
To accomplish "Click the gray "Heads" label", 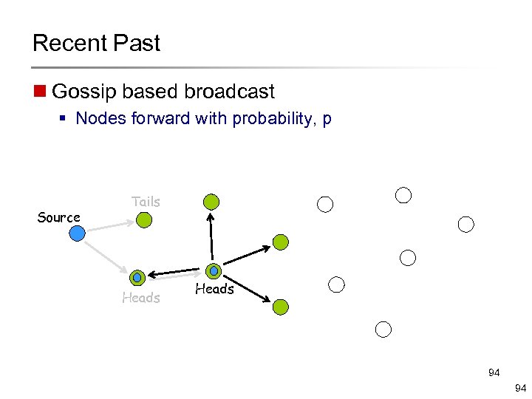I will point(140,298).
